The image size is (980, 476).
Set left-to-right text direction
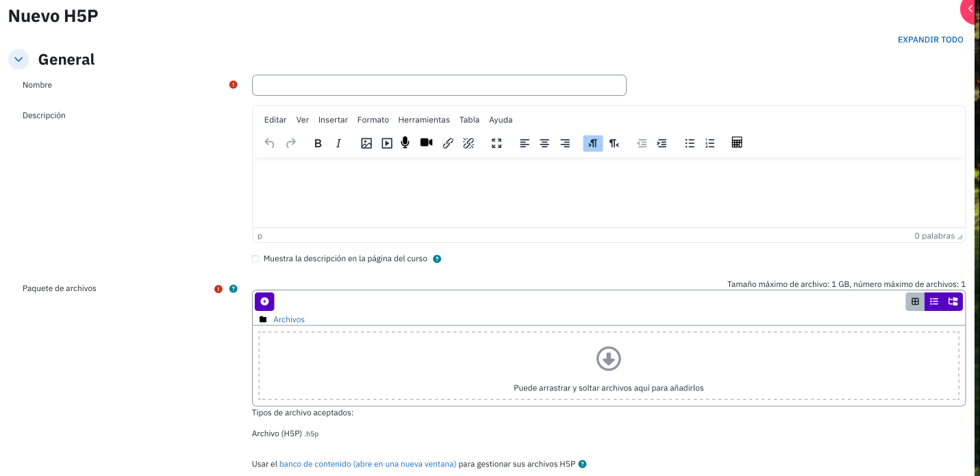click(593, 143)
